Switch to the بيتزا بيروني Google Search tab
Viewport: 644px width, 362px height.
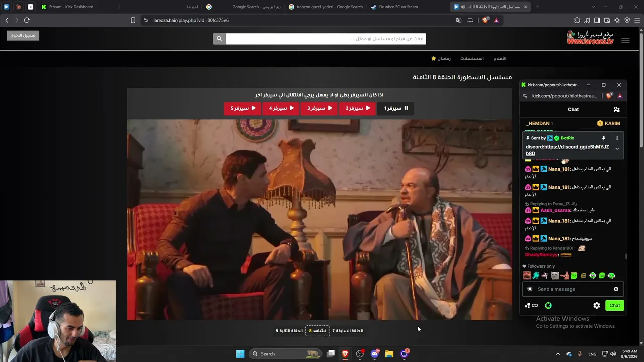click(243, 7)
